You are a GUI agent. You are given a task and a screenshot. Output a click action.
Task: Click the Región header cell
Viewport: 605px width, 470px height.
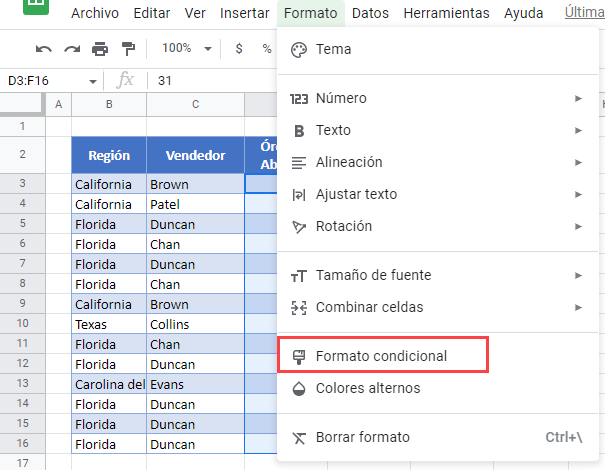pyautogui.click(x=109, y=155)
